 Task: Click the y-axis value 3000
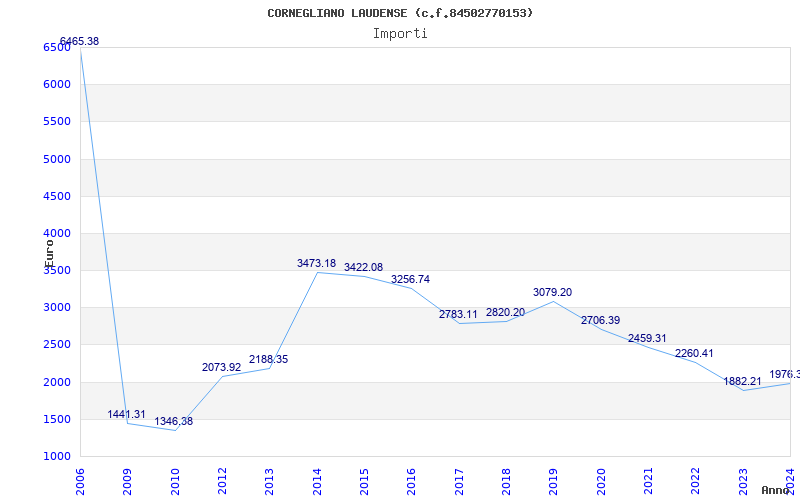click(57, 308)
